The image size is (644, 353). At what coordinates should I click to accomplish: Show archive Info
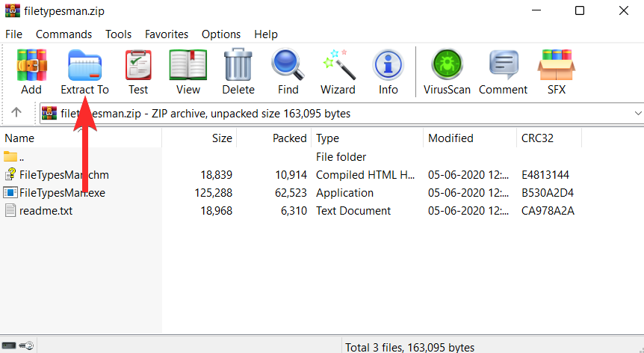(388, 65)
